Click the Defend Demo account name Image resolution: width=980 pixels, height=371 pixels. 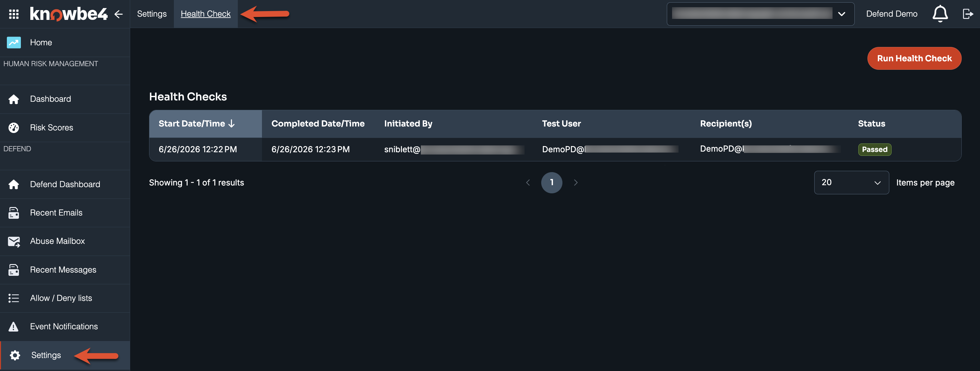tap(892, 14)
